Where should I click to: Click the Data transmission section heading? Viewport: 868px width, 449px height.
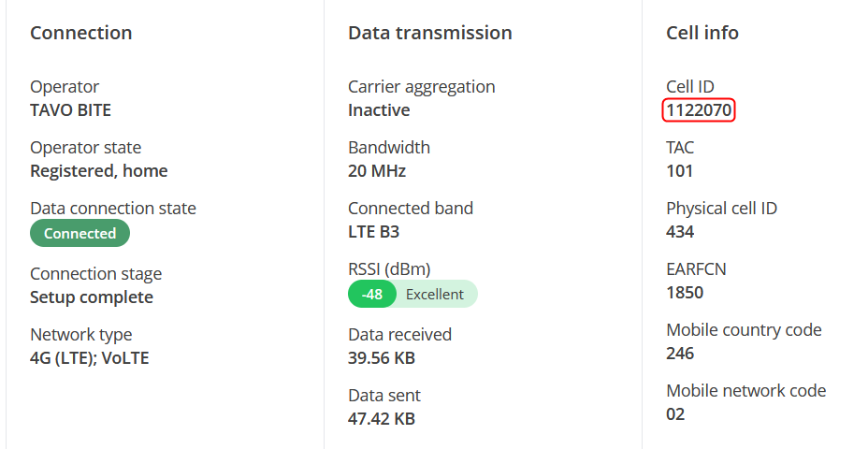coord(430,33)
